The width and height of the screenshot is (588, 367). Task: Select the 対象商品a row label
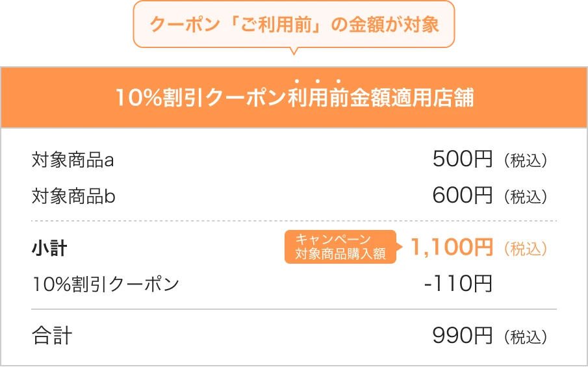pyautogui.click(x=73, y=160)
